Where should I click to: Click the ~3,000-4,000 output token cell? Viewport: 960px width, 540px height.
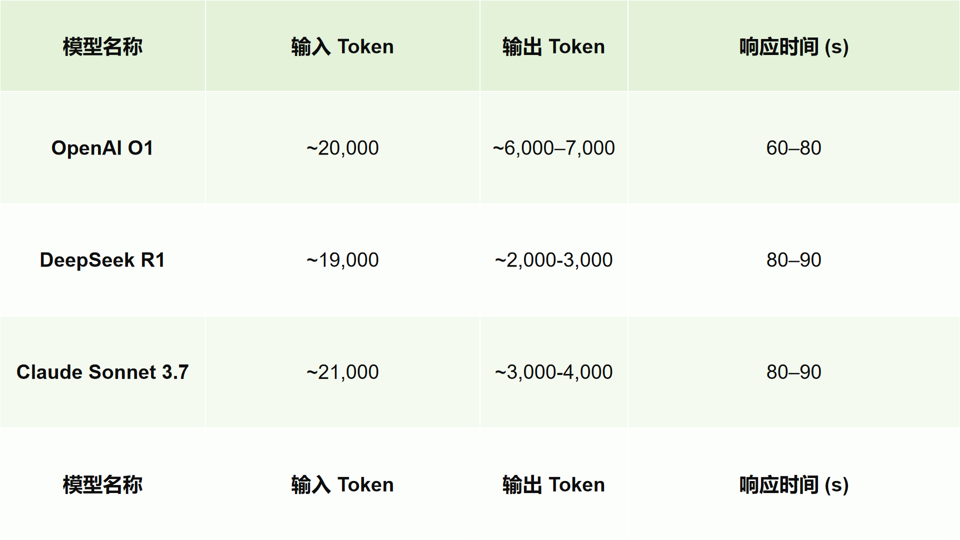click(x=553, y=372)
